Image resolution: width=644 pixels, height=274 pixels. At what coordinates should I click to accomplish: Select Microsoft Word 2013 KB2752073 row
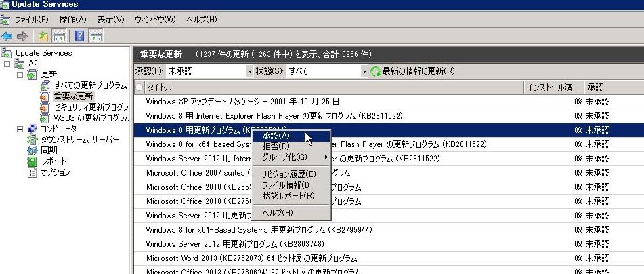point(389,258)
